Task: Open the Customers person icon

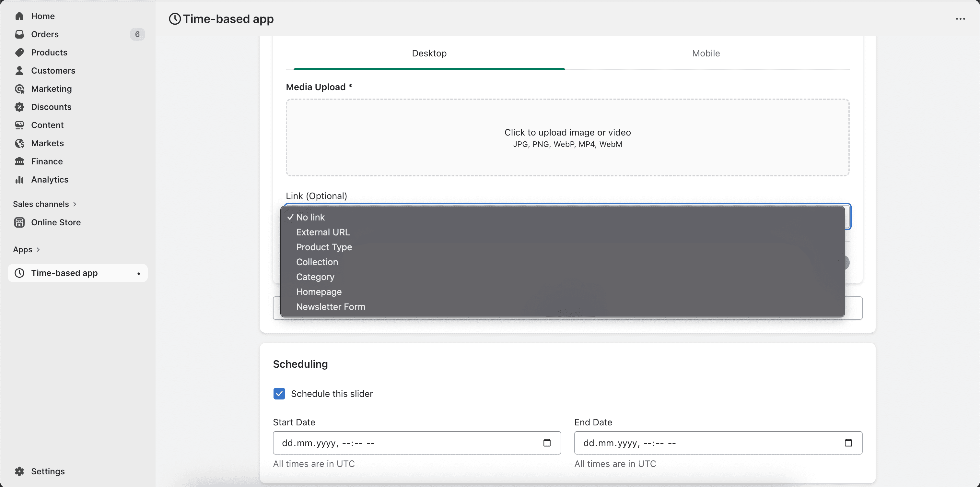Action: click(20, 70)
